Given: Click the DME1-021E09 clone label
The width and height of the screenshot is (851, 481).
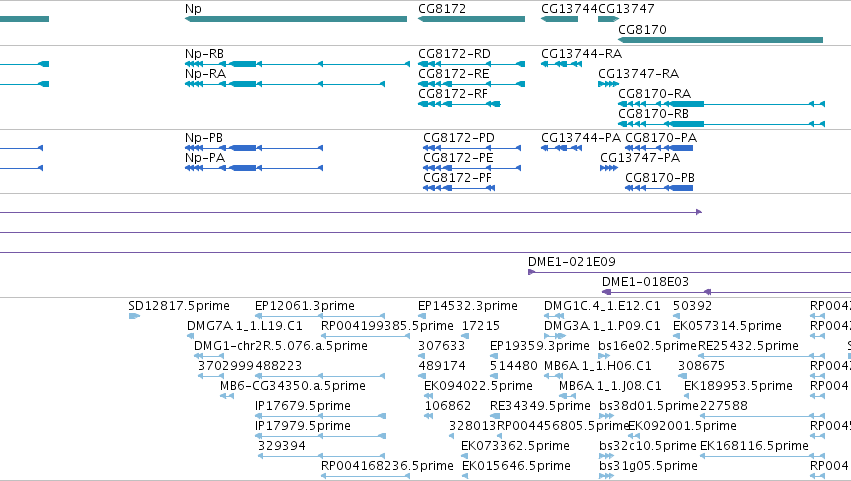Looking at the screenshot, I should click(572, 262).
